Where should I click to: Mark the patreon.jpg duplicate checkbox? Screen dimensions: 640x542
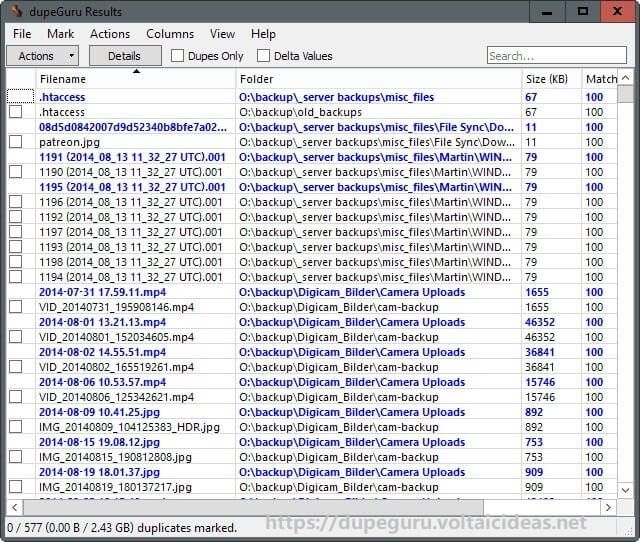[16, 142]
